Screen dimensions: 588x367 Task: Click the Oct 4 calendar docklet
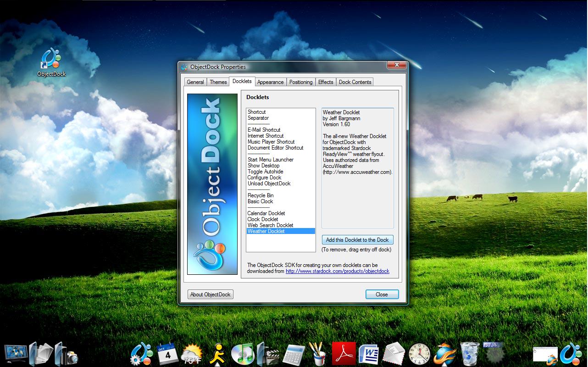pyautogui.click(x=167, y=354)
